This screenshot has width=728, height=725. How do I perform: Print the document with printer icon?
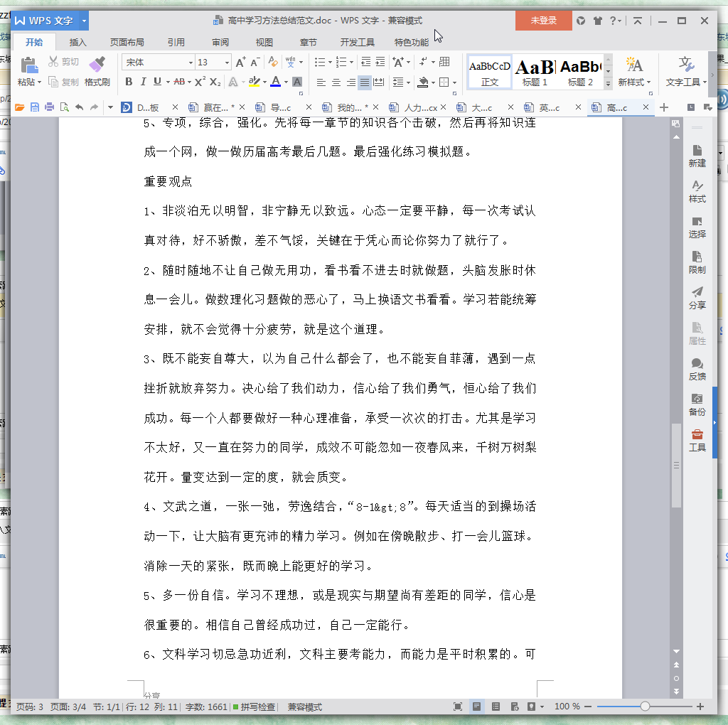pyautogui.click(x=49, y=107)
